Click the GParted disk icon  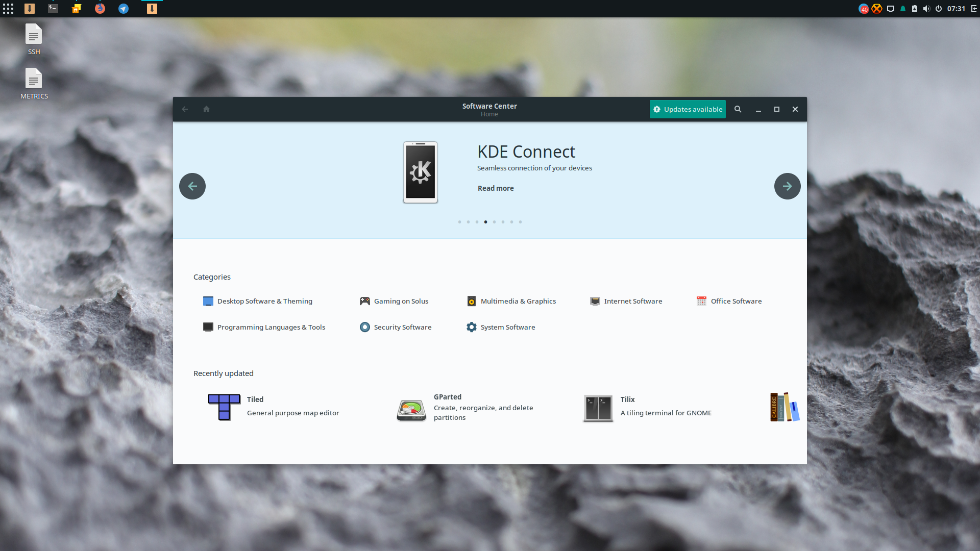click(411, 410)
